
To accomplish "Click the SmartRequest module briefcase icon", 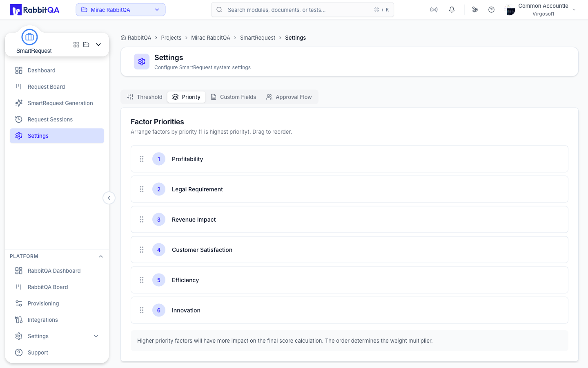I will click(29, 37).
